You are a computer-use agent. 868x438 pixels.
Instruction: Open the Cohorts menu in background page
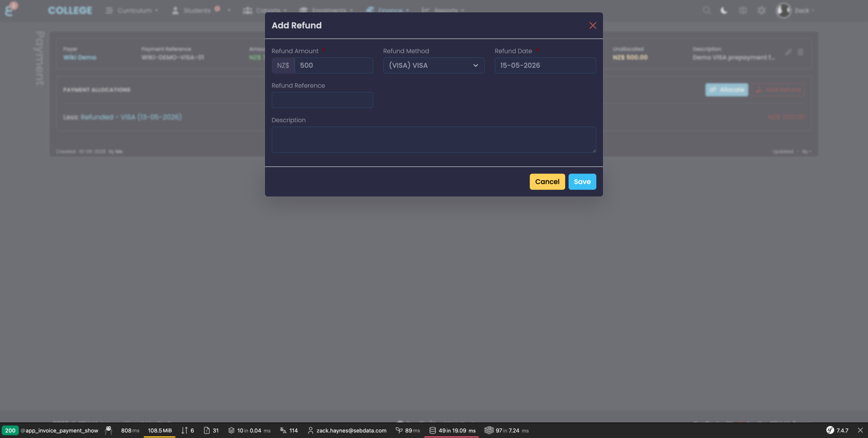[265, 11]
